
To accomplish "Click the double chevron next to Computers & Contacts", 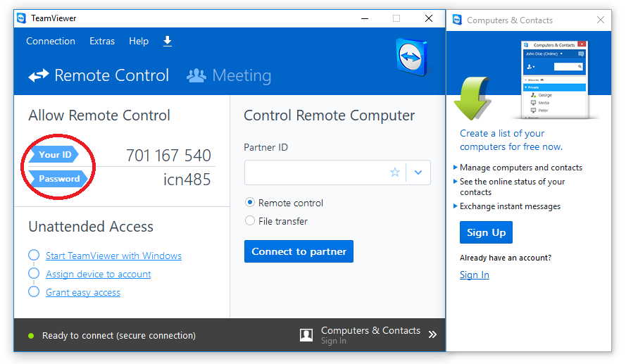I will click(x=432, y=334).
